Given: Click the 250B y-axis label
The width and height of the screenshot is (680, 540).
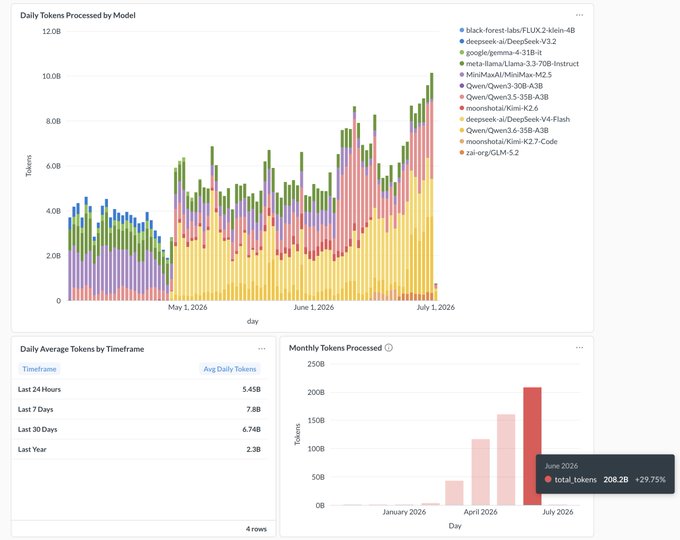Looking at the screenshot, I should tap(316, 364).
